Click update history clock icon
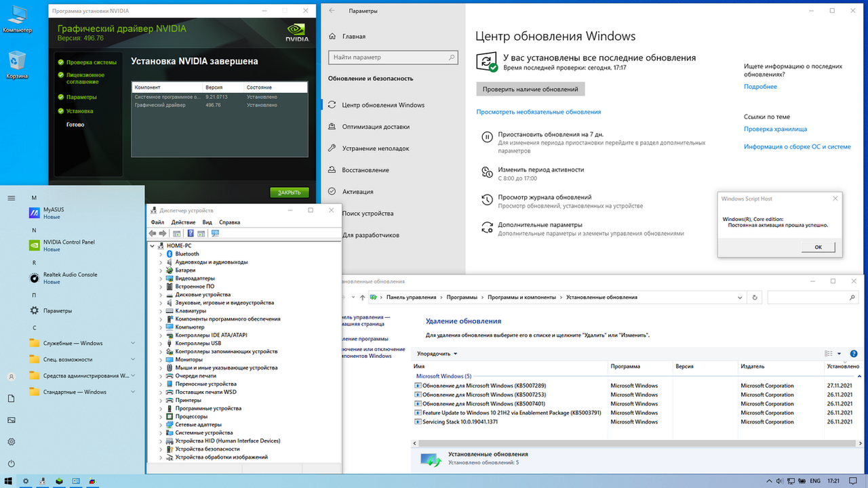The height and width of the screenshot is (488, 868). click(487, 199)
